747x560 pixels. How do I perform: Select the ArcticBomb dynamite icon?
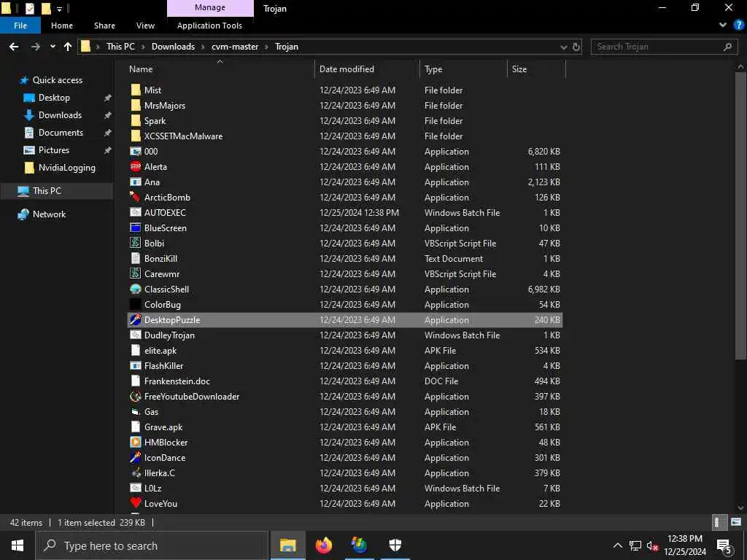(135, 197)
